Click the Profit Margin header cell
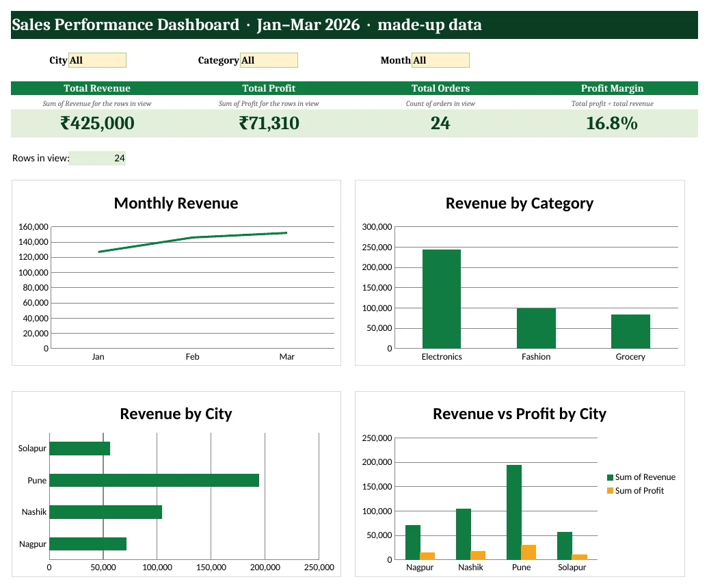 (612, 88)
